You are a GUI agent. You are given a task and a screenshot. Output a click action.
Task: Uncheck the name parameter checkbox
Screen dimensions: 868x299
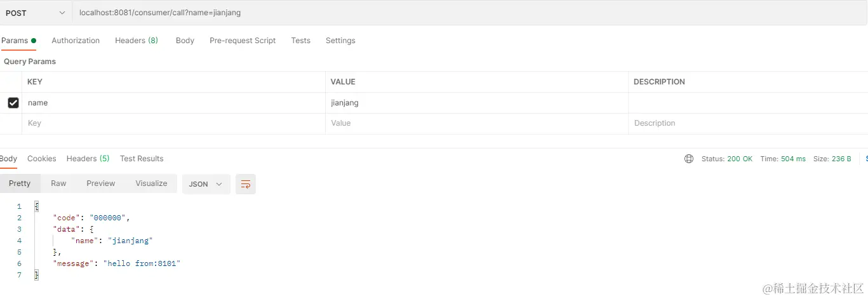[13, 103]
